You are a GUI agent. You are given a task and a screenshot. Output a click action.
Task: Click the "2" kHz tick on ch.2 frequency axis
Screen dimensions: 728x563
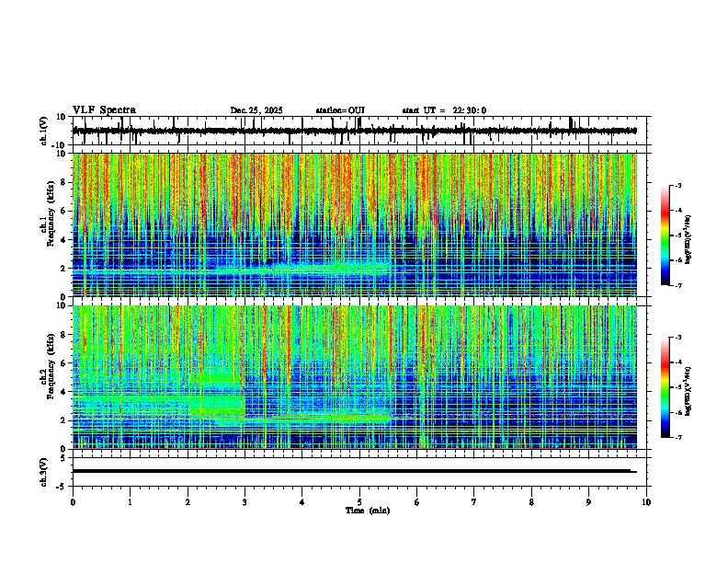pyautogui.click(x=64, y=420)
